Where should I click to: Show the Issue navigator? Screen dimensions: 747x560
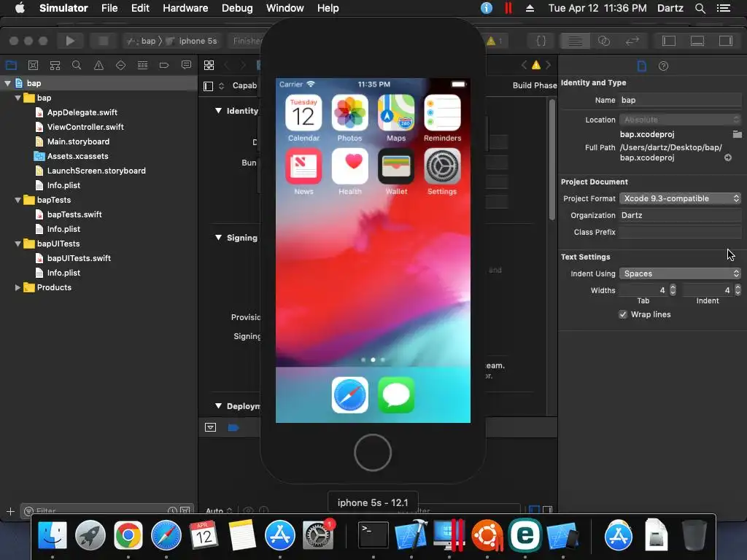pos(98,65)
